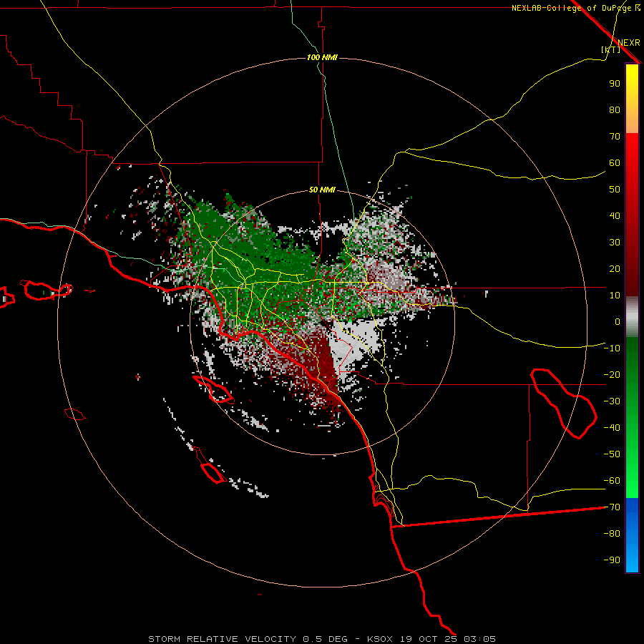Click the yellow top segment of color bar
The width and height of the screenshot is (644, 644).
click(632, 99)
